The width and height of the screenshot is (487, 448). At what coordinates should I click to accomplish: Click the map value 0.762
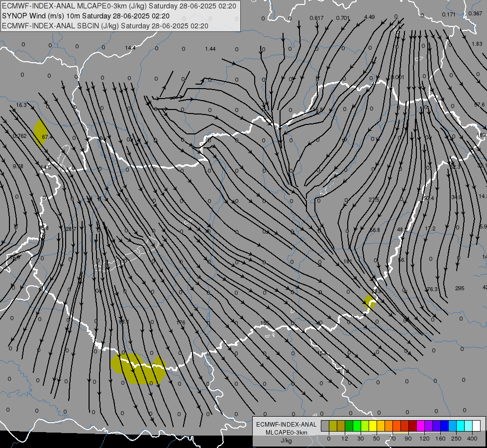coord(19,136)
